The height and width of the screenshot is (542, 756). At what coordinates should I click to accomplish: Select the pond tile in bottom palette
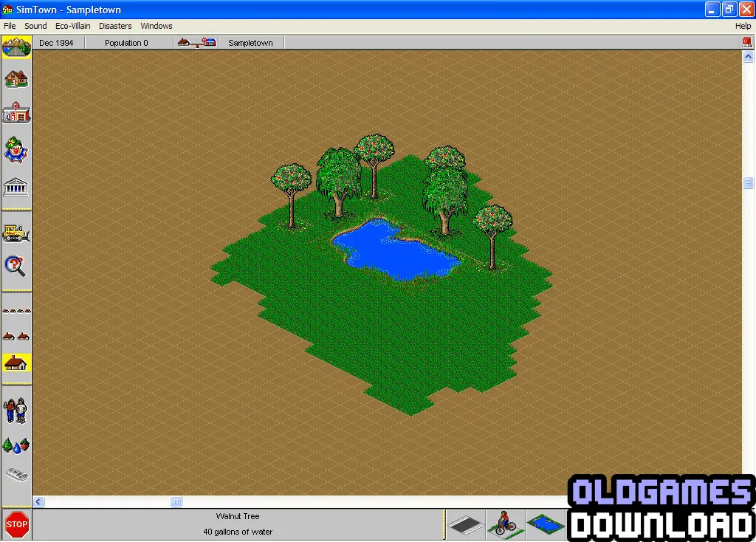pos(546,524)
